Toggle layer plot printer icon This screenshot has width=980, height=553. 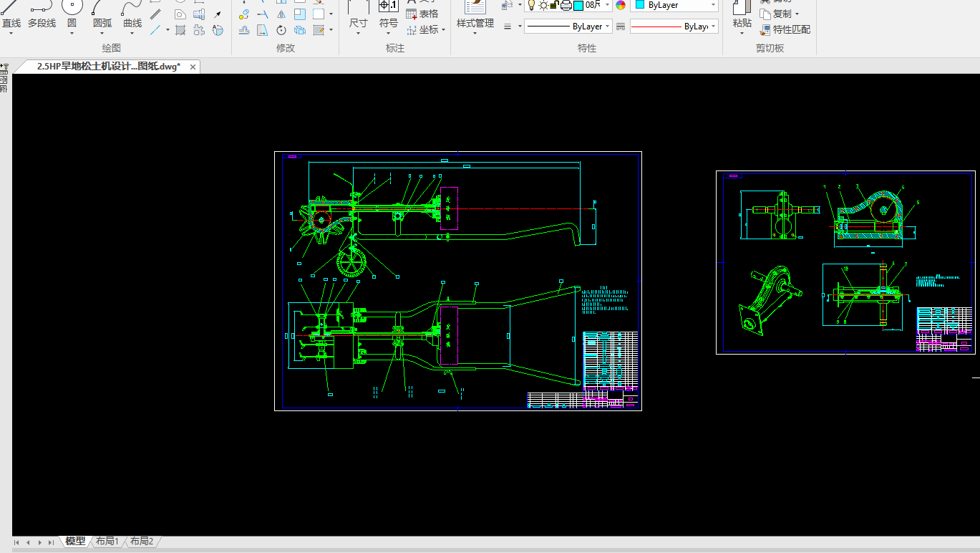pyautogui.click(x=566, y=5)
